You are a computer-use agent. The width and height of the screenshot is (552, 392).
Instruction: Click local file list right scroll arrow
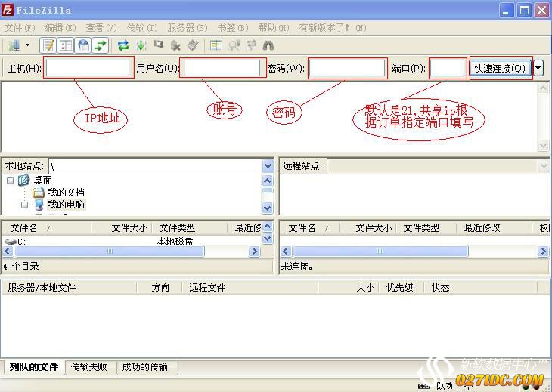click(x=254, y=251)
